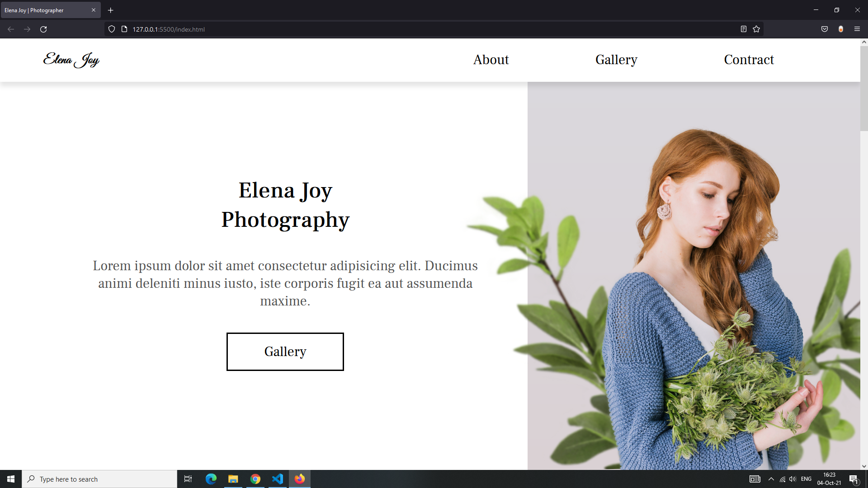The image size is (868, 488).
Task: Click the Gallery button on the page
Action: (285, 352)
